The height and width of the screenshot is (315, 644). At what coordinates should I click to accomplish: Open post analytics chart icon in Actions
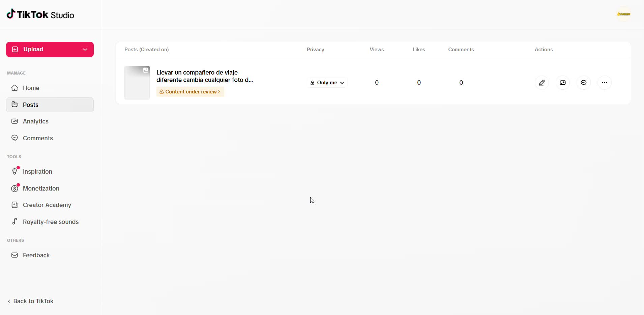(563, 83)
